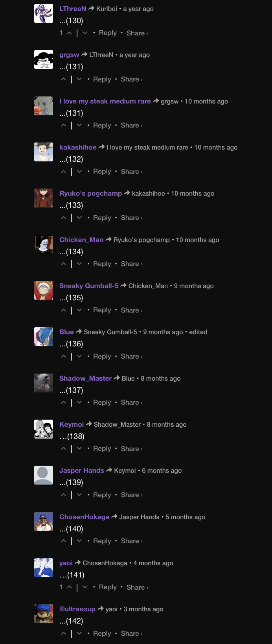Click the '10 months ago' timestamp on Chicken_Man's comment
Viewport: 272px width, 644px height.
click(197, 240)
